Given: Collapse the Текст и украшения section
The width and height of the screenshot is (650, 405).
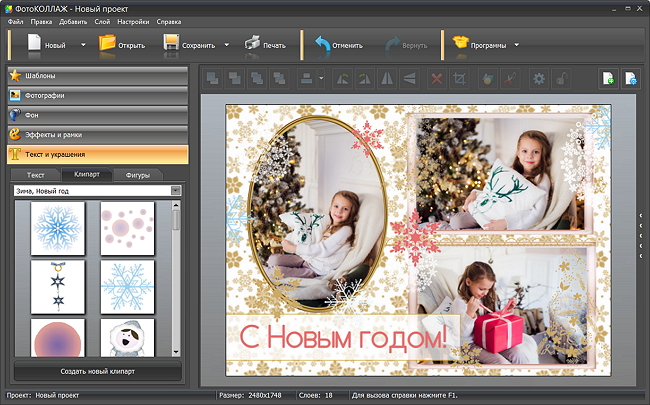Looking at the screenshot, I should [x=98, y=154].
